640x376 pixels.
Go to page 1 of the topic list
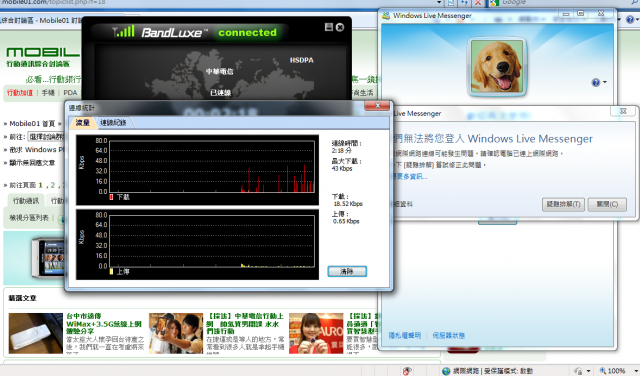[x=40, y=185]
